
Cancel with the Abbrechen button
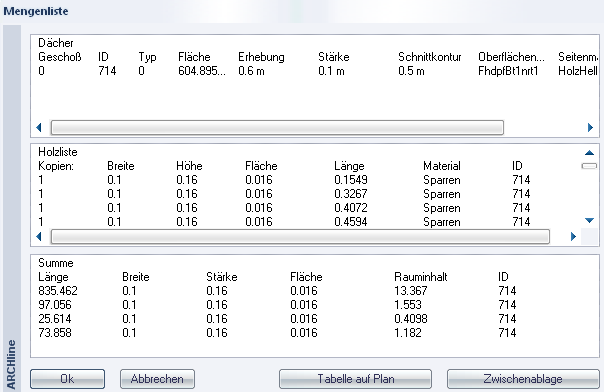click(157, 379)
